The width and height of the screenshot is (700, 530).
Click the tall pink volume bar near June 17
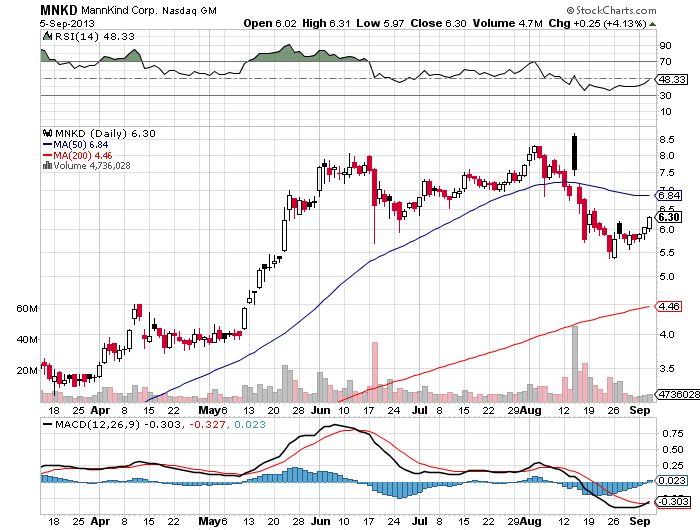pyautogui.click(x=375, y=372)
